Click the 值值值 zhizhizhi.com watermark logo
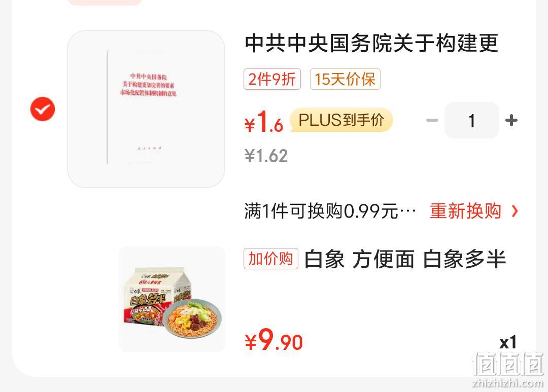Viewport: 548px width, 392px height. pos(507,370)
